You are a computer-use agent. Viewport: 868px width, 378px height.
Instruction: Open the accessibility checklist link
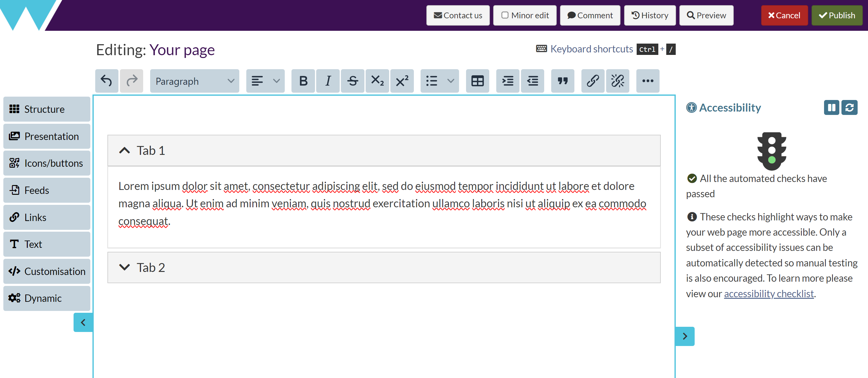coord(769,294)
